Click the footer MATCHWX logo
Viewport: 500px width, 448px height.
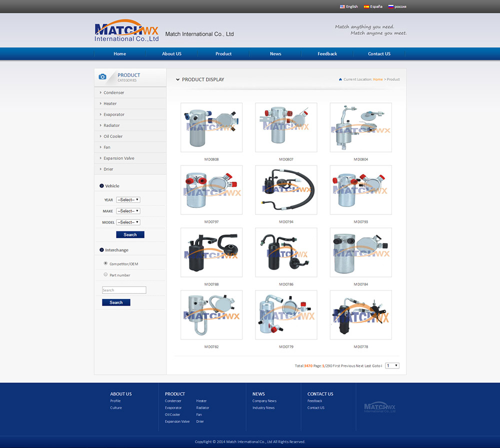(x=379, y=408)
